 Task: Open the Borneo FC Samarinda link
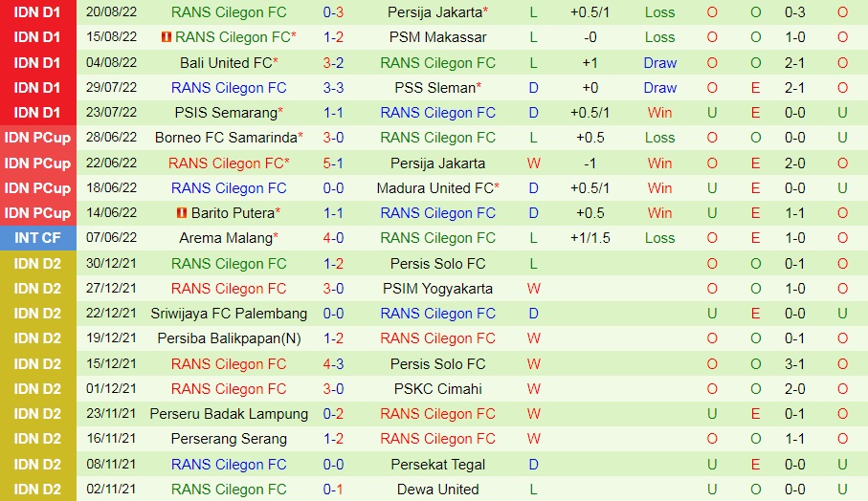point(226,137)
